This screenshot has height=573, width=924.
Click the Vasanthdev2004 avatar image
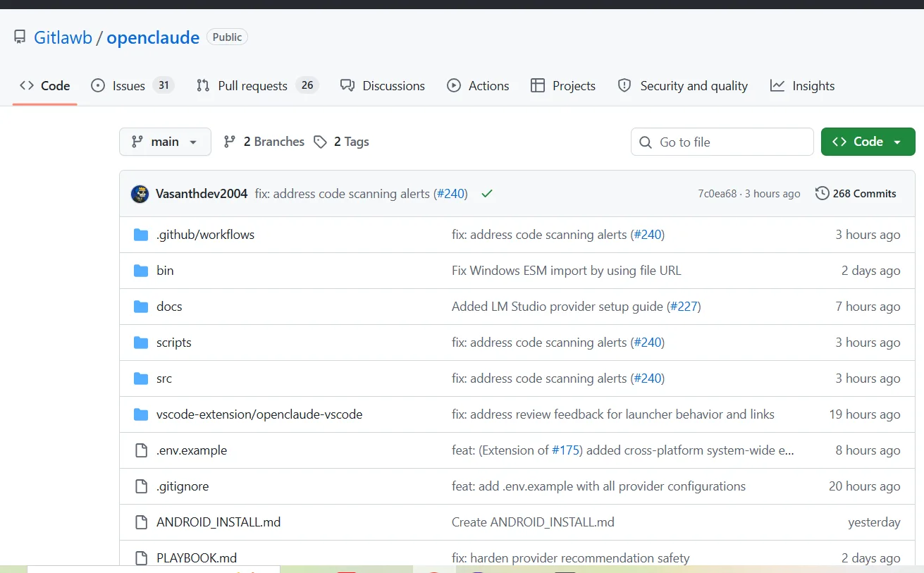tap(140, 194)
